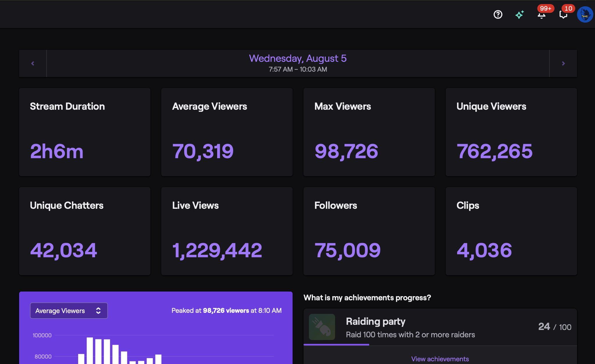Open the user profile avatar menu

click(x=585, y=15)
